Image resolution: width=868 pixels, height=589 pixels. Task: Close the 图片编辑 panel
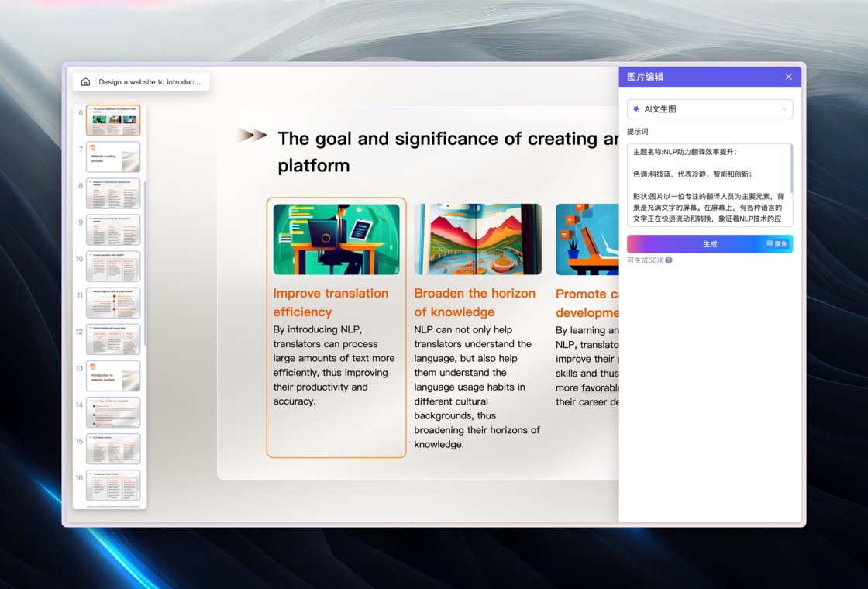(788, 77)
